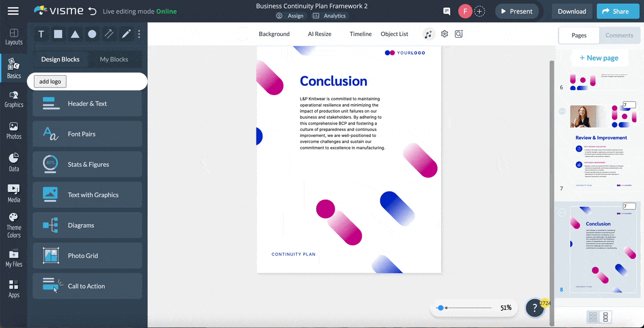Select the Circle shape tool

click(x=91, y=34)
